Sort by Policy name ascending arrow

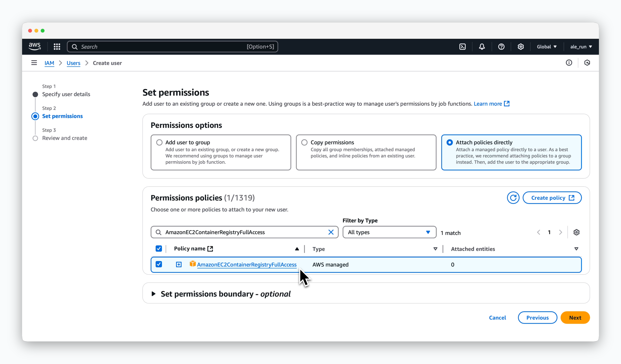[297, 249]
